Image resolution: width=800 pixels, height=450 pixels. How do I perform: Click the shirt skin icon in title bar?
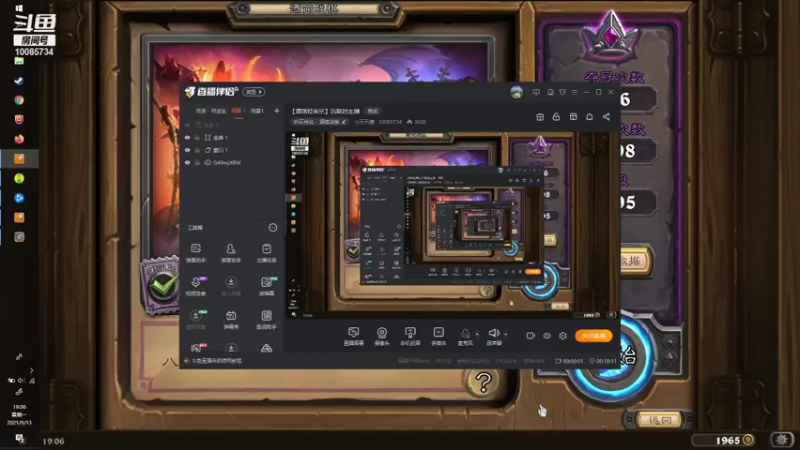point(562,92)
